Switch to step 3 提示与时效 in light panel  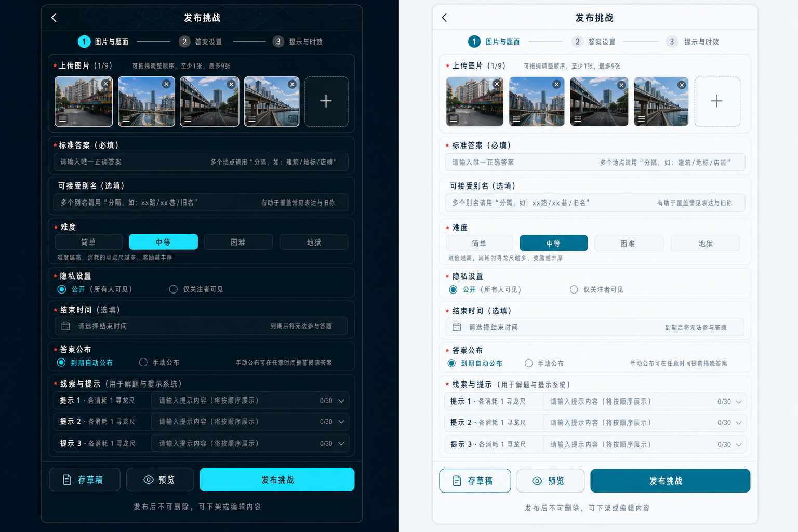coord(693,42)
